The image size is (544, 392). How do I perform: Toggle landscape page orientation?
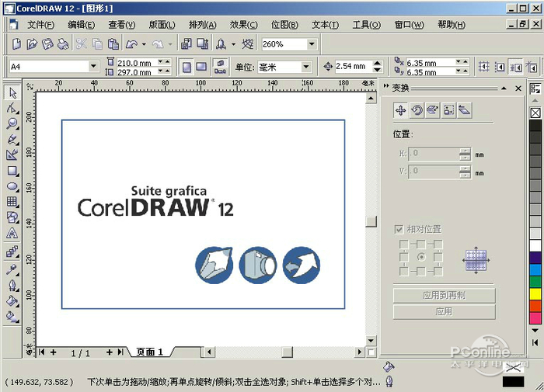(x=201, y=67)
